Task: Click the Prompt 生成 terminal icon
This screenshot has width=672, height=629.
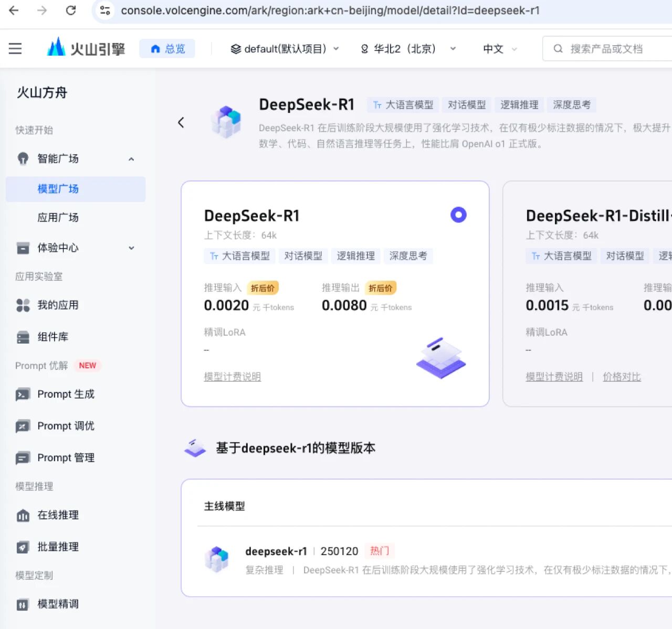Action: click(23, 395)
